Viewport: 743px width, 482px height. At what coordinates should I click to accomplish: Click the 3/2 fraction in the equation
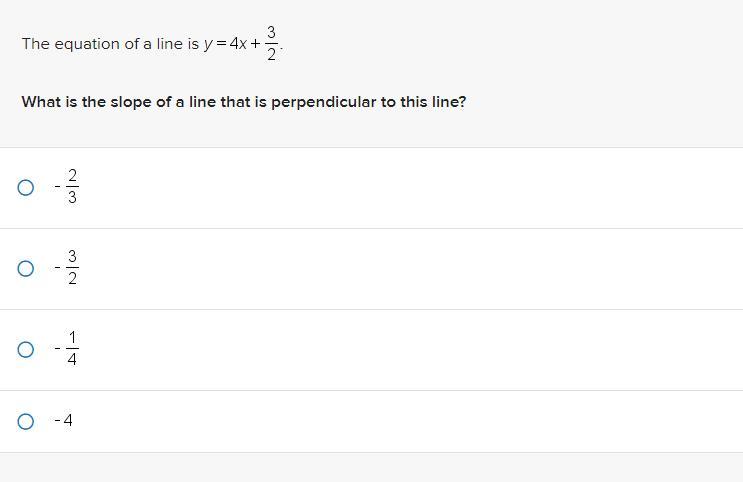[x=271, y=44]
